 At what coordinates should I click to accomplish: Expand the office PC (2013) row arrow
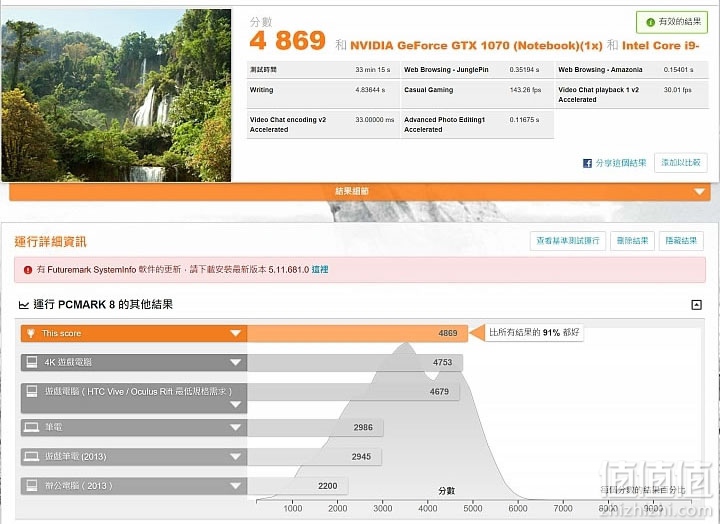[x=235, y=486]
